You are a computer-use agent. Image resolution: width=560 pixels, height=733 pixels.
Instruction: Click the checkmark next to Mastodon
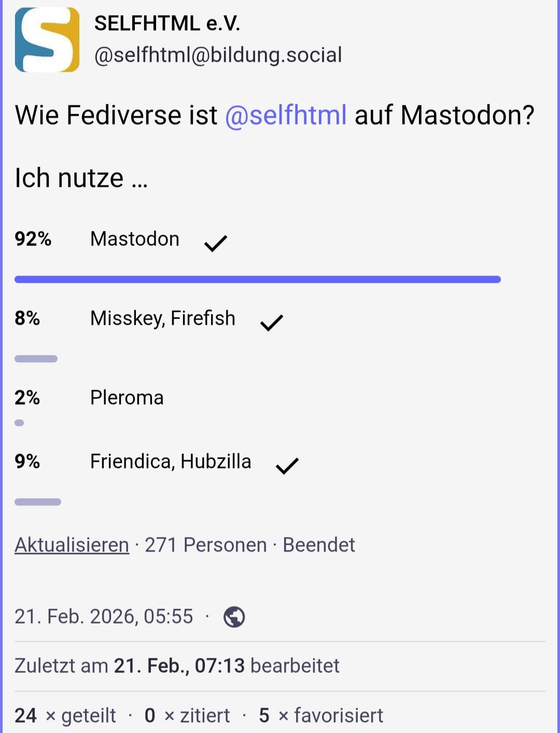pyautogui.click(x=216, y=243)
